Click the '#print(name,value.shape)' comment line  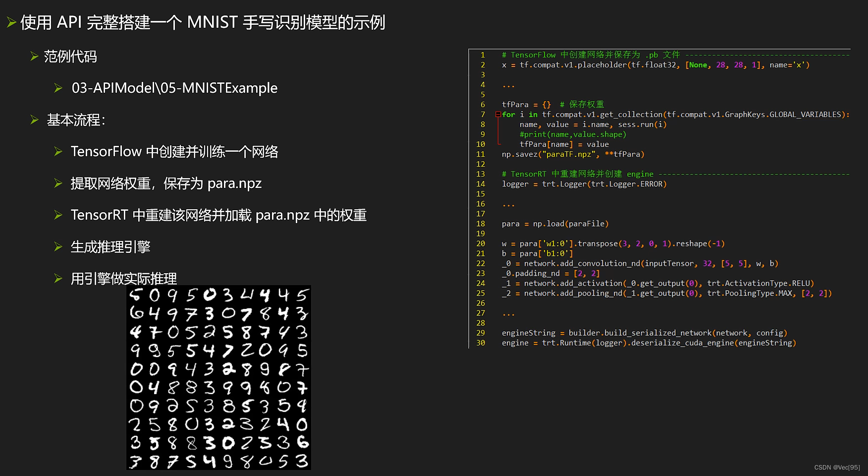tap(573, 134)
